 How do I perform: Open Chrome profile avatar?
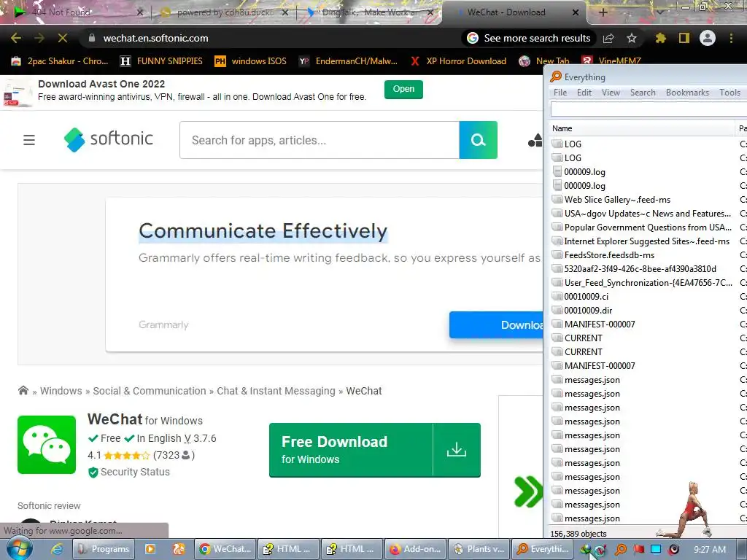coord(708,38)
